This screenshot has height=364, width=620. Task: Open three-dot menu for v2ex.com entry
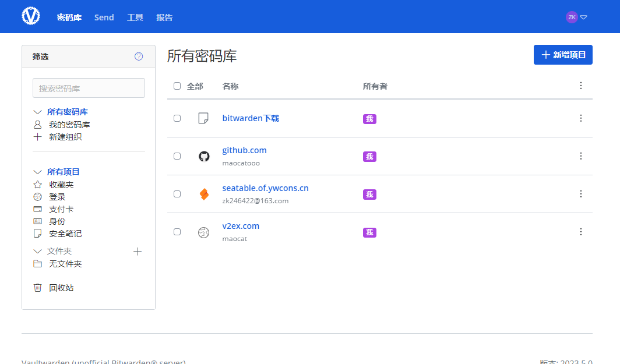click(580, 232)
